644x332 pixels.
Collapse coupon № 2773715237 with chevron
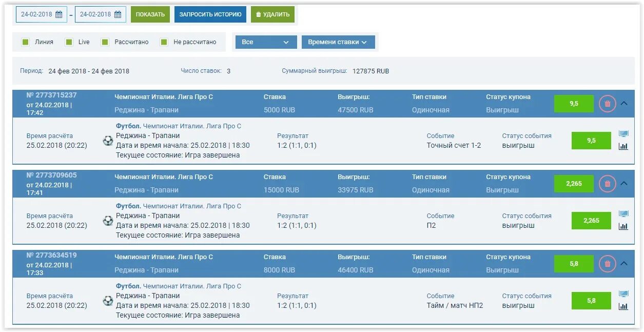[x=624, y=103]
